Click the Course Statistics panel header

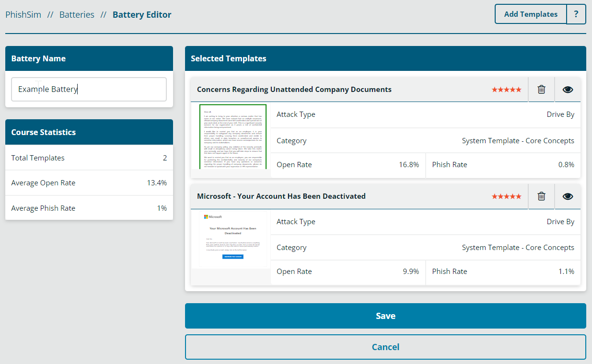coord(89,132)
